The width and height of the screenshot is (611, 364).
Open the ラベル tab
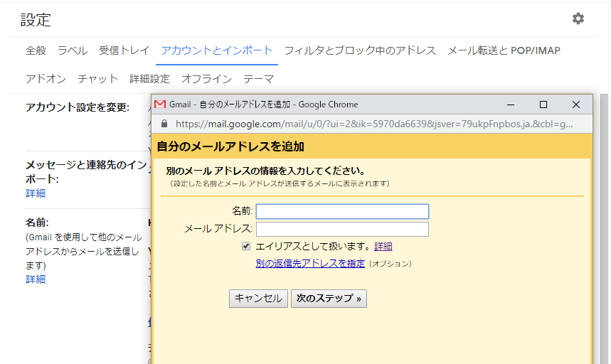point(73,50)
